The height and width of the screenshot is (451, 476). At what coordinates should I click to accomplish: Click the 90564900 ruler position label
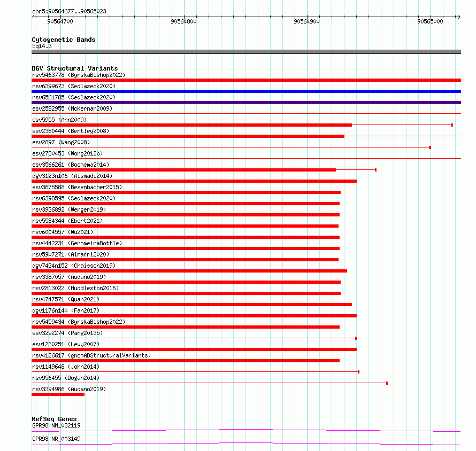(x=306, y=21)
